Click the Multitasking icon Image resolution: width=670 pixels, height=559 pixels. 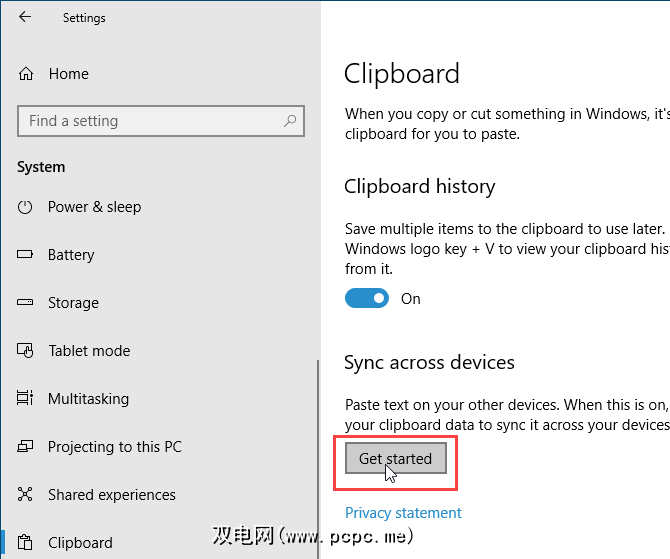[x=26, y=399]
